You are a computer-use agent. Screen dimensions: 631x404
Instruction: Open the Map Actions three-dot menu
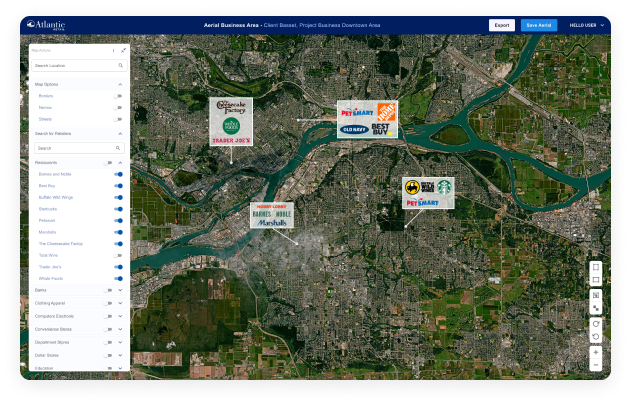(x=113, y=49)
